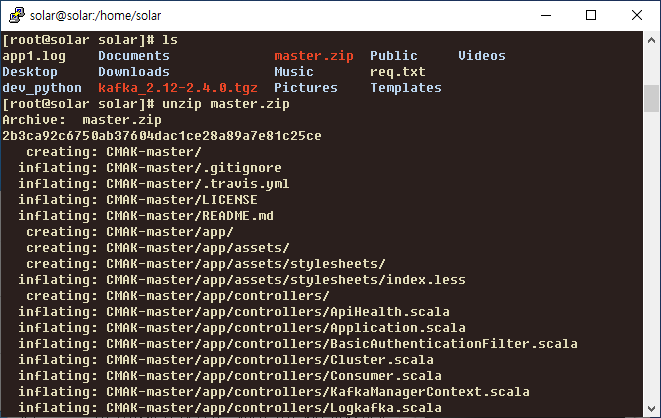Click the first '[root@solar solar]# ls' prompt
The image size is (661, 418).
pos(90,40)
